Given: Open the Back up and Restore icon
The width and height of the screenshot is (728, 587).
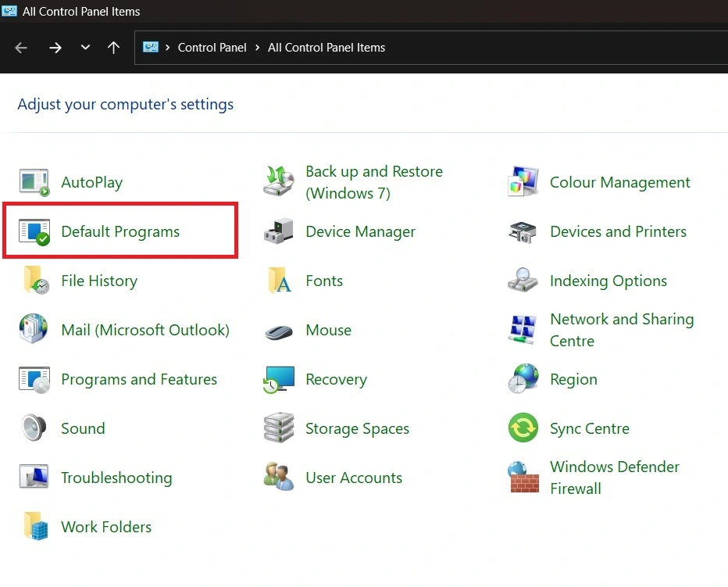Looking at the screenshot, I should (x=279, y=181).
